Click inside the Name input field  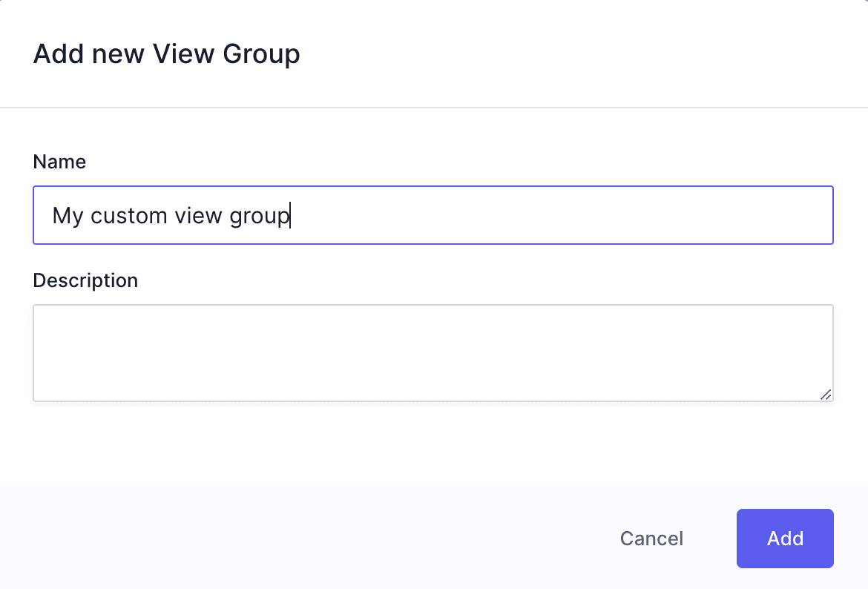tap(433, 215)
